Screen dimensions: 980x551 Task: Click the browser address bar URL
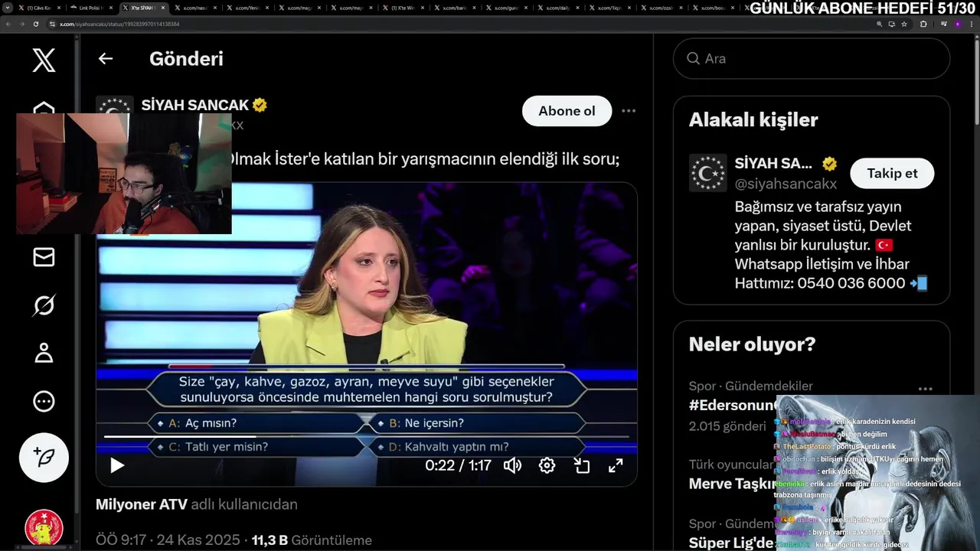(119, 24)
